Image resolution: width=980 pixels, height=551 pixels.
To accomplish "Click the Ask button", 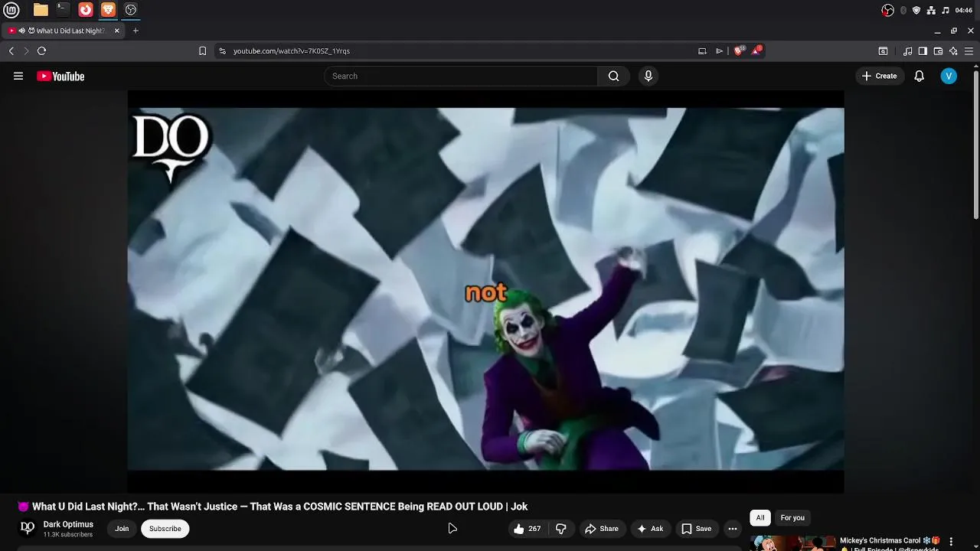I will point(650,529).
